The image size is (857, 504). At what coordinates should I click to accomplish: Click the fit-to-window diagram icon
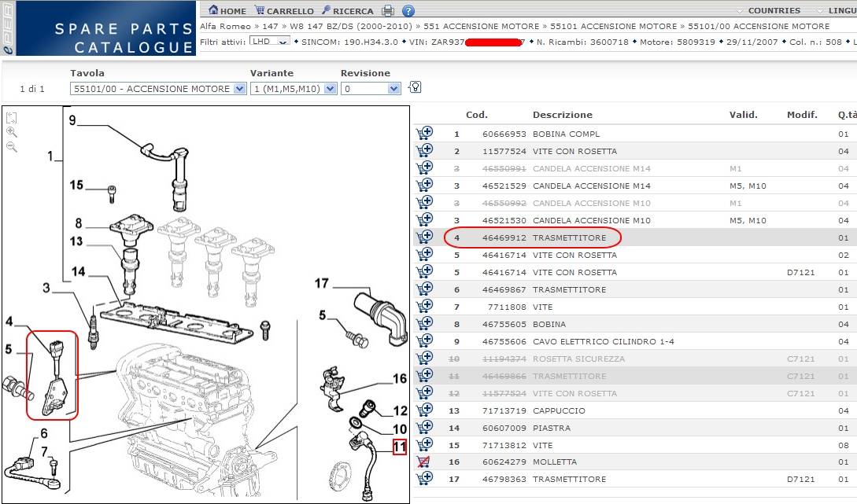tap(12, 117)
